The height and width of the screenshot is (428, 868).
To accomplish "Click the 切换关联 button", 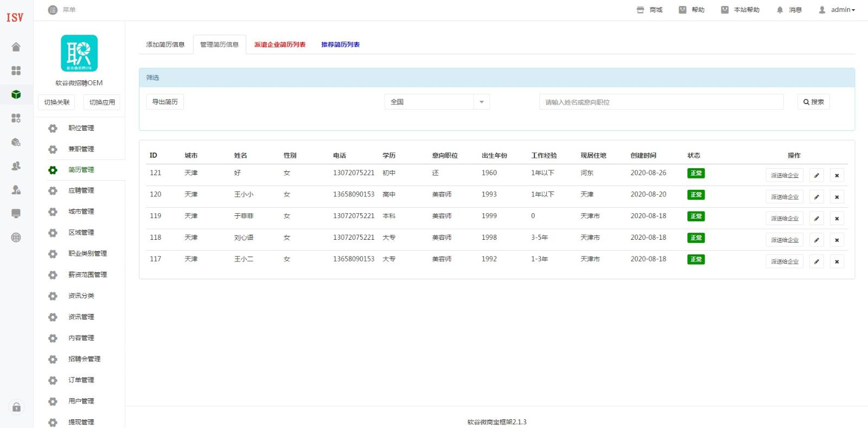I will tap(57, 102).
